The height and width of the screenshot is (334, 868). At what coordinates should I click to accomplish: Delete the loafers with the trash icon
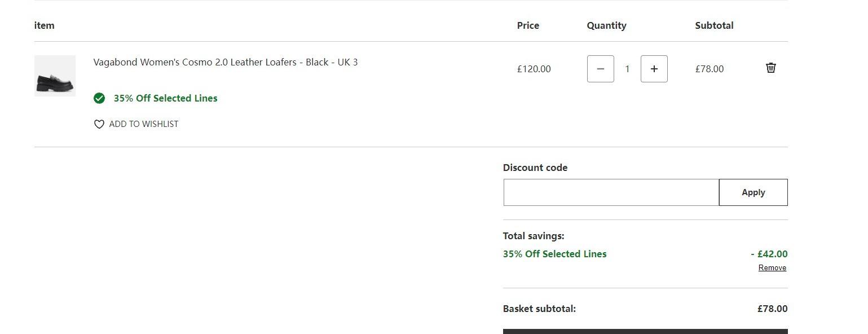[x=771, y=68]
